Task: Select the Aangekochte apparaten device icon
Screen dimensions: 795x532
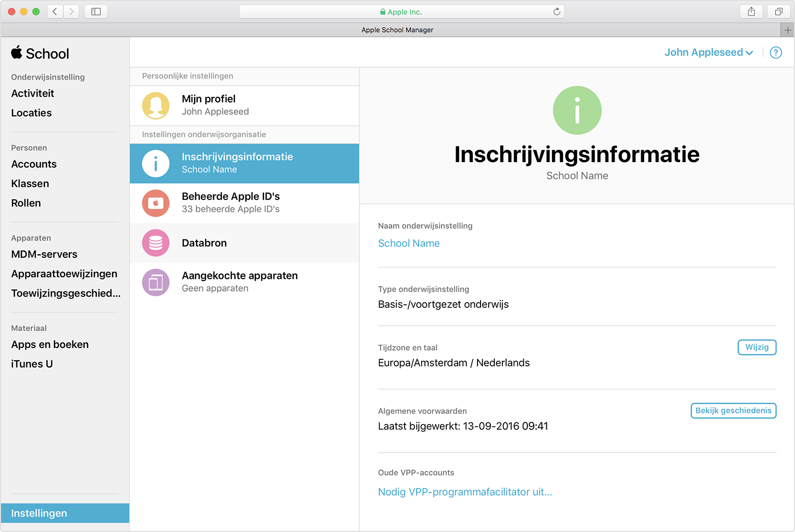Action: [x=156, y=282]
